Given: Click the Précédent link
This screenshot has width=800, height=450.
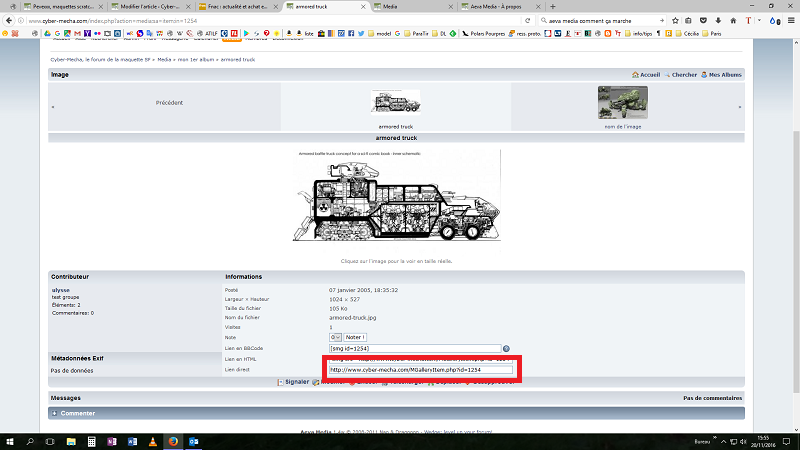Looking at the screenshot, I should click(x=169, y=103).
